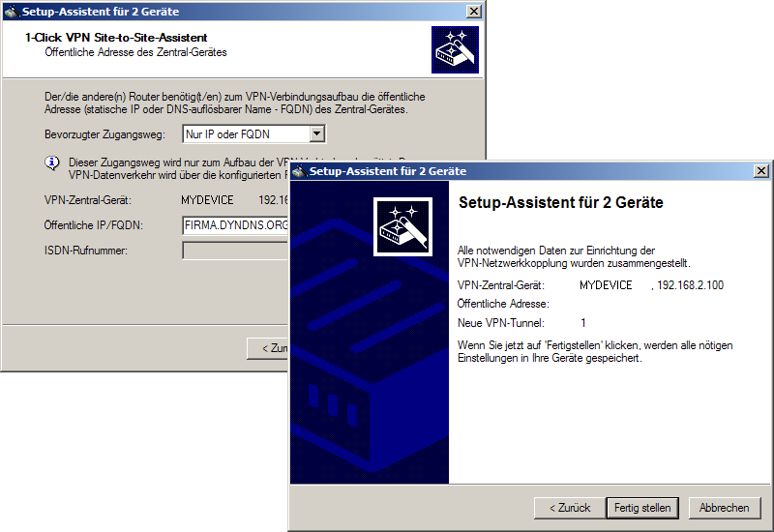Click the Öffentliche IP/FQDN field with FIRMA.DYNDNS.ORG
The height and width of the screenshot is (532, 774).
click(235, 225)
